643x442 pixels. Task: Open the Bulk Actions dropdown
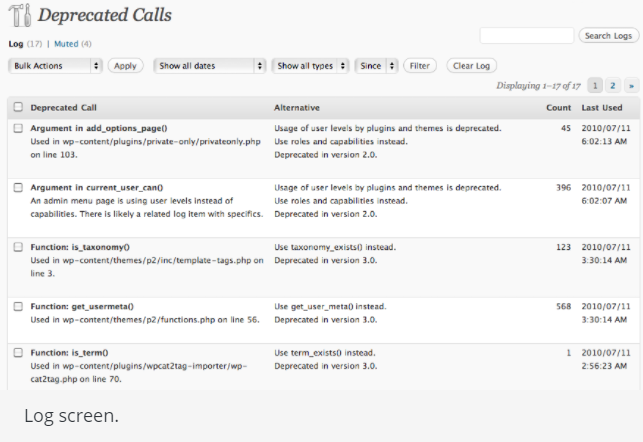(55, 65)
